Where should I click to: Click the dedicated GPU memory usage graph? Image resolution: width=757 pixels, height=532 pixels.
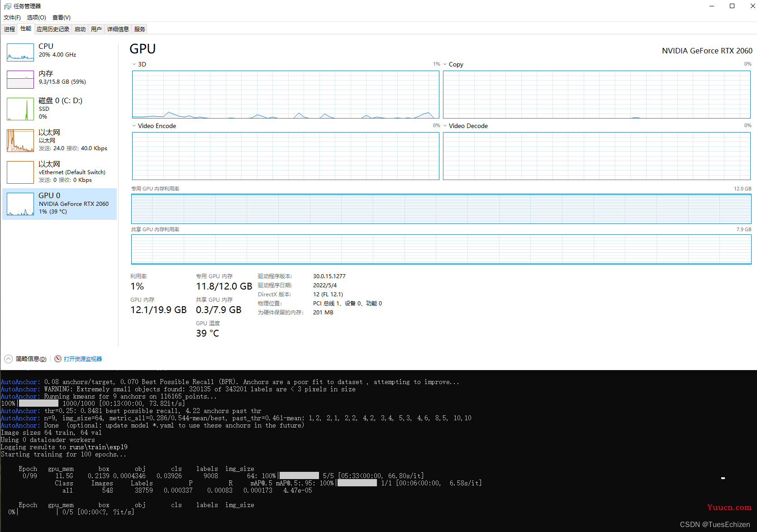pyautogui.click(x=441, y=209)
